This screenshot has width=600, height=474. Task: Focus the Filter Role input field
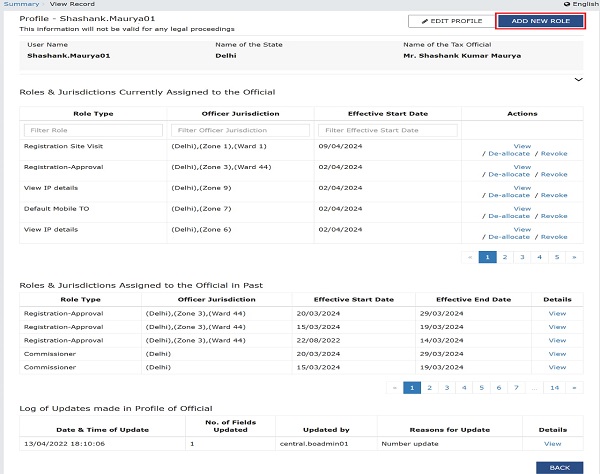coord(93,130)
